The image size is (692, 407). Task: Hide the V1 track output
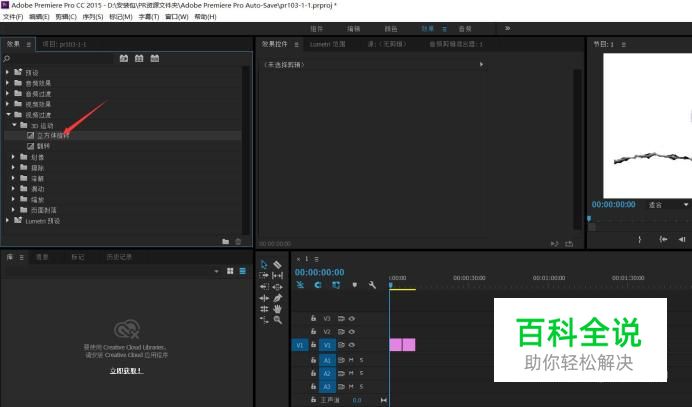pos(352,345)
